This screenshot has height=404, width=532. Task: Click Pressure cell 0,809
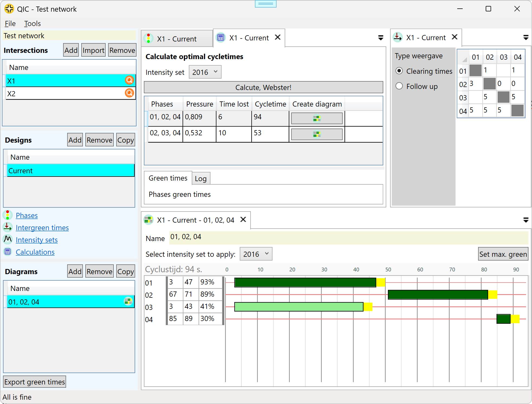200,118
